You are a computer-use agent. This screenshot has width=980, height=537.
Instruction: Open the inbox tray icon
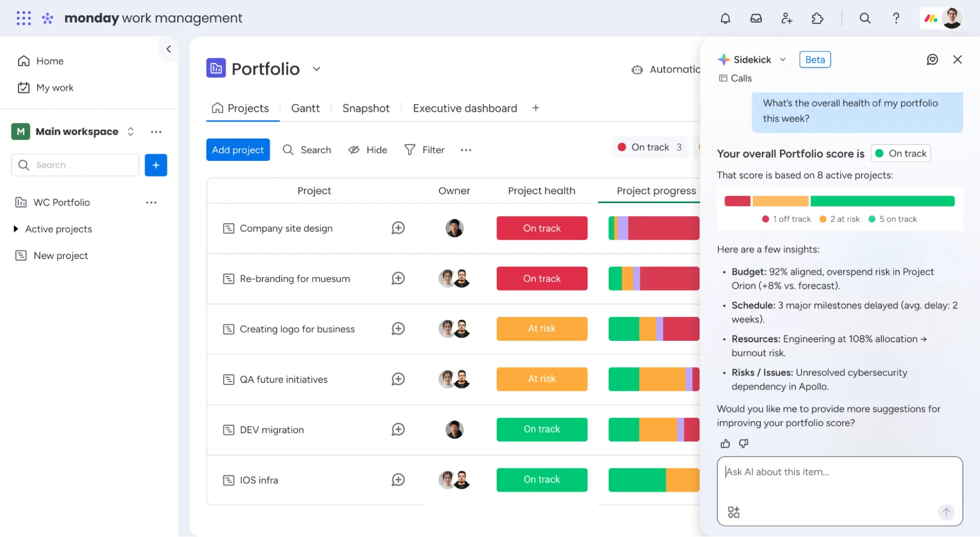click(756, 19)
